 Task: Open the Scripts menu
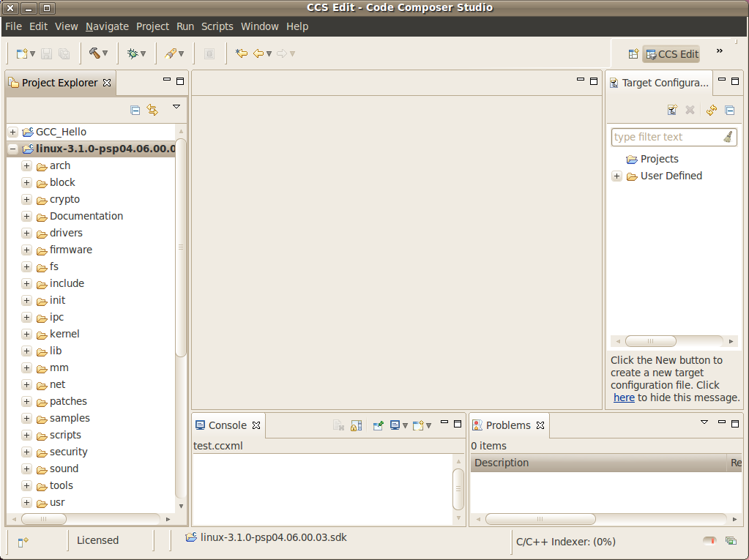point(217,26)
